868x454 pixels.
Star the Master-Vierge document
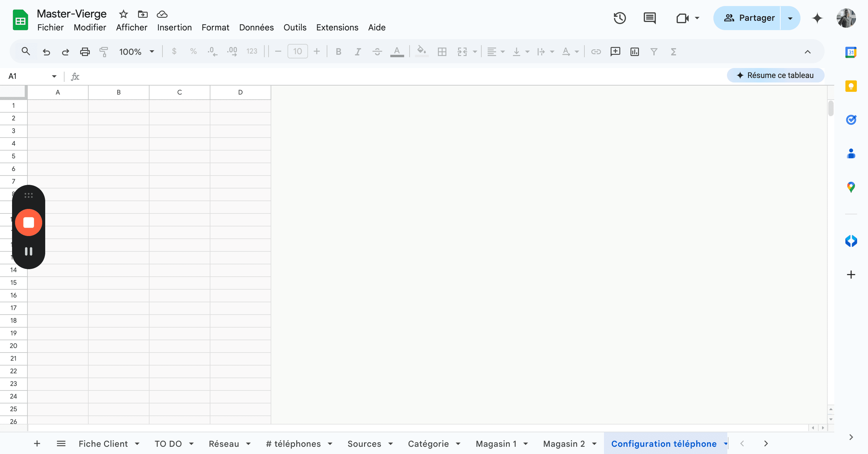tap(123, 14)
